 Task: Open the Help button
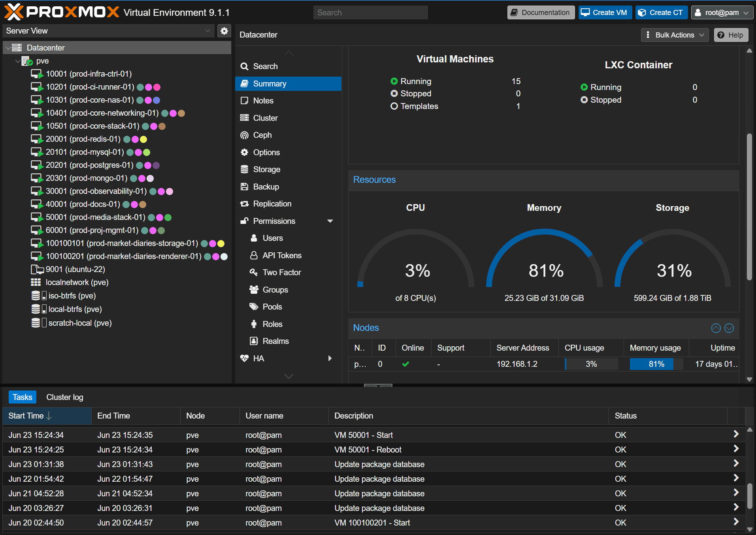click(x=731, y=35)
